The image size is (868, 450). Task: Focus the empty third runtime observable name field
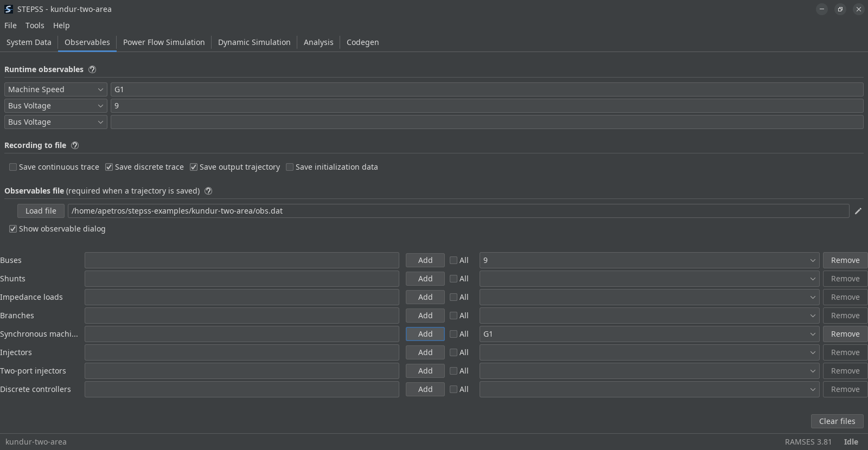487,122
